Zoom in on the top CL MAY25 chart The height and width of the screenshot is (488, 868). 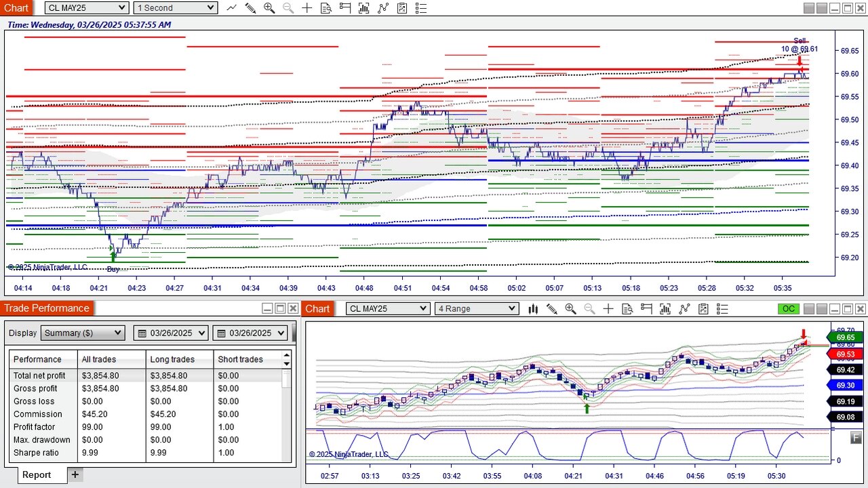tap(269, 8)
